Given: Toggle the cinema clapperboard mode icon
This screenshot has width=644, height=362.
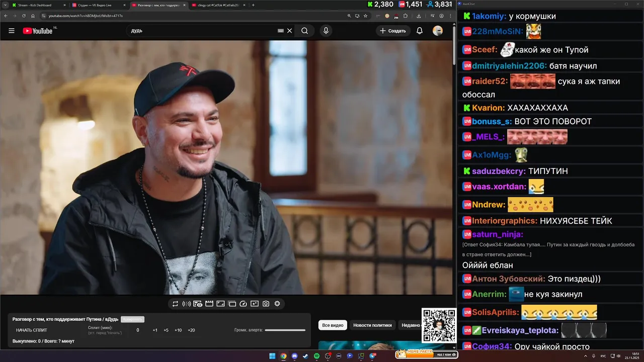Looking at the screenshot, I should [209, 304].
